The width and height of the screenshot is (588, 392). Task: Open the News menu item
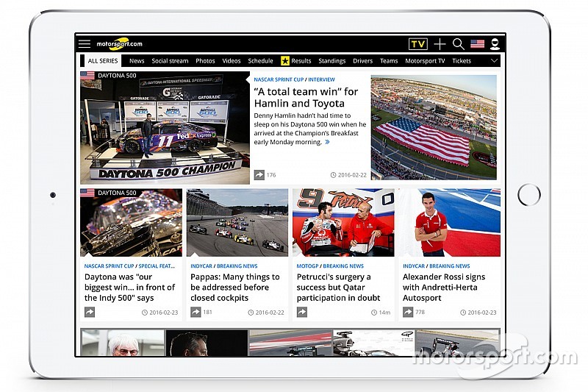pos(137,61)
